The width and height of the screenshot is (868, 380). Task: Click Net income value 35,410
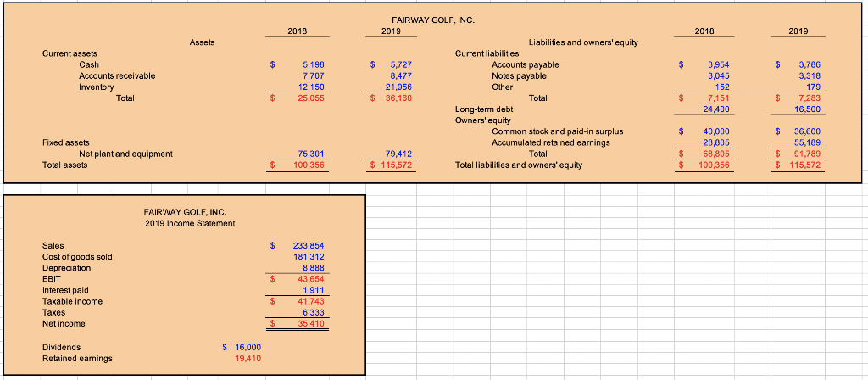pos(311,323)
